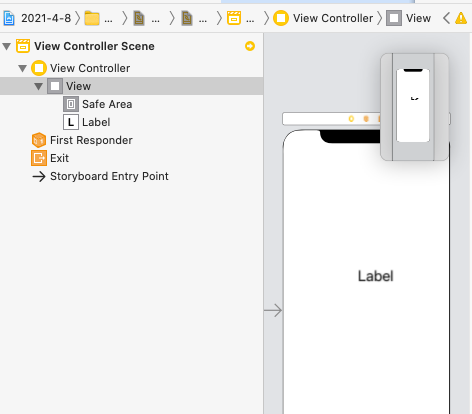Image resolution: width=472 pixels, height=414 pixels.
Task: Go to previous issue with back chevron
Action: [446, 18]
